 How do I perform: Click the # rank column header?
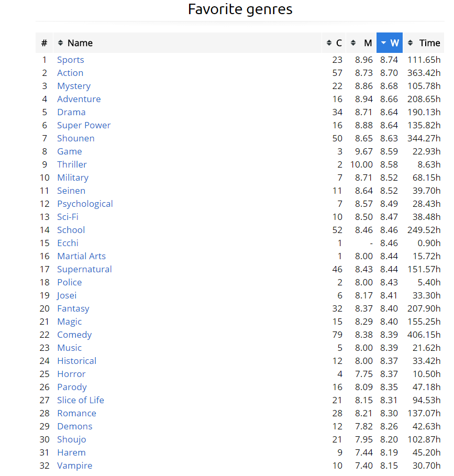click(44, 43)
